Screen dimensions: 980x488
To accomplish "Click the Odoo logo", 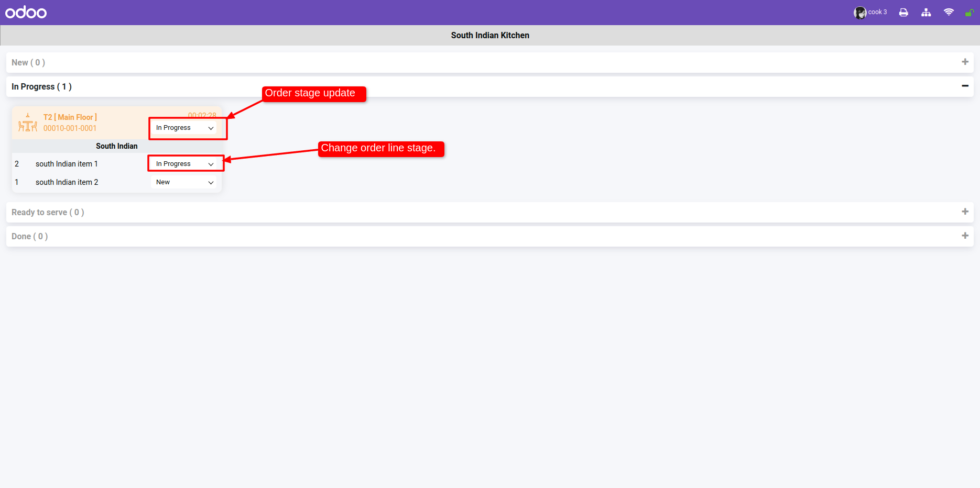I will click(26, 12).
